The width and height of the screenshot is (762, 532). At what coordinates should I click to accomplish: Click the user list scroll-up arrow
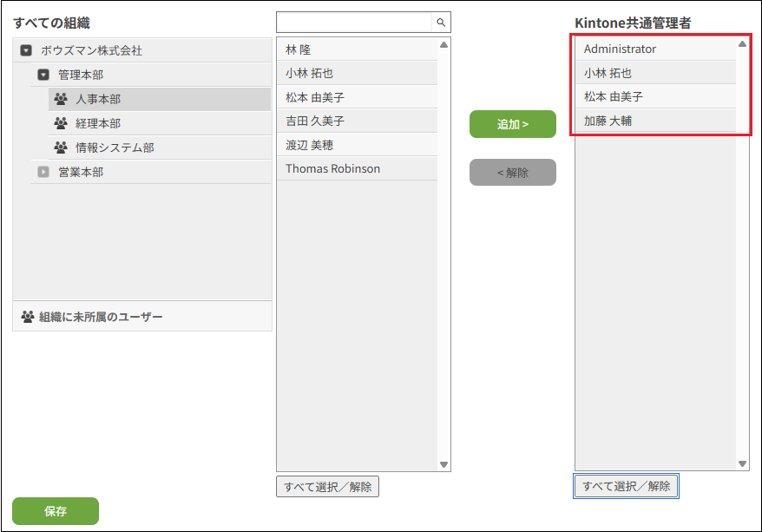click(443, 45)
